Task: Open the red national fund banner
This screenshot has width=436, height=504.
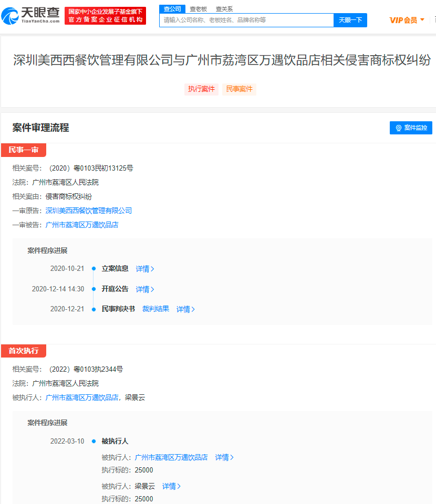Action: click(x=105, y=16)
